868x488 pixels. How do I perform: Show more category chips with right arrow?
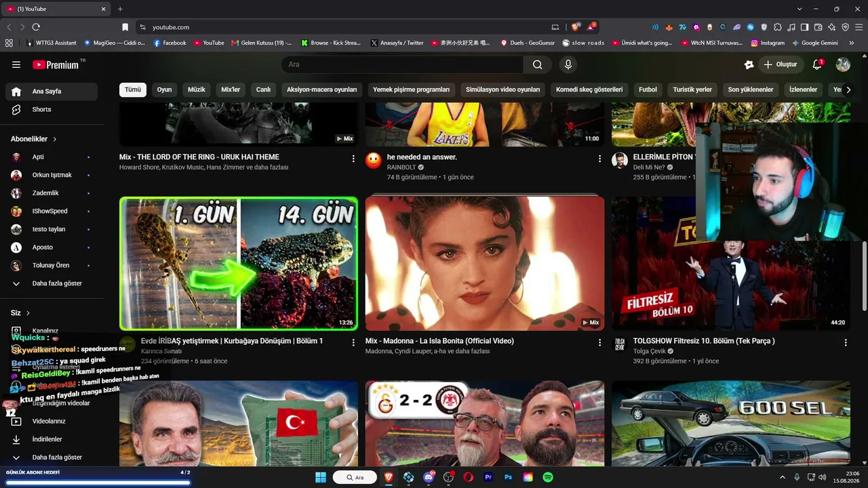(x=848, y=89)
